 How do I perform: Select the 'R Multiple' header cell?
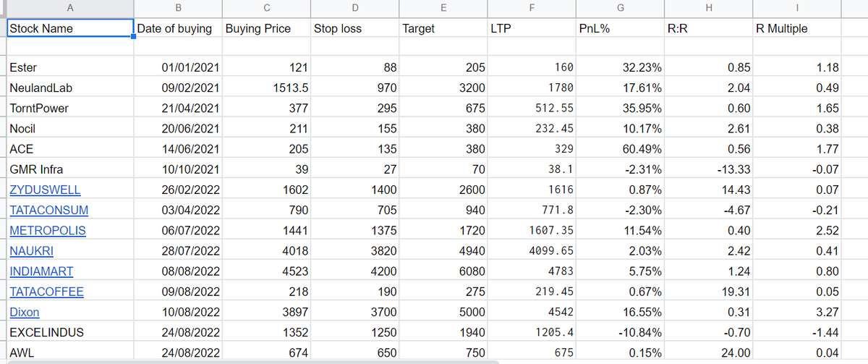click(x=797, y=29)
